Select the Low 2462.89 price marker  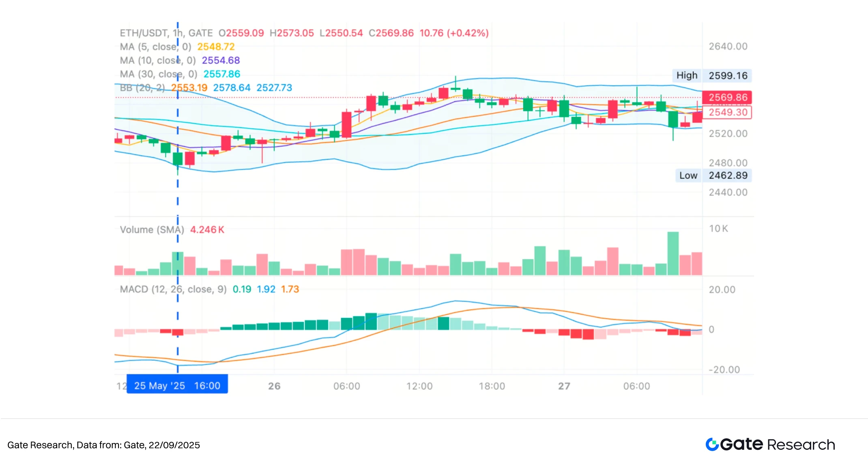[x=713, y=175]
